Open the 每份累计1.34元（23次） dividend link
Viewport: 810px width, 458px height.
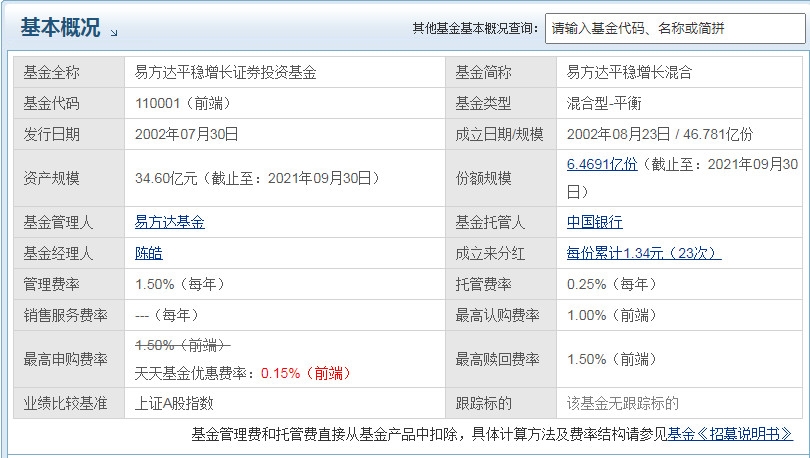coord(644,253)
